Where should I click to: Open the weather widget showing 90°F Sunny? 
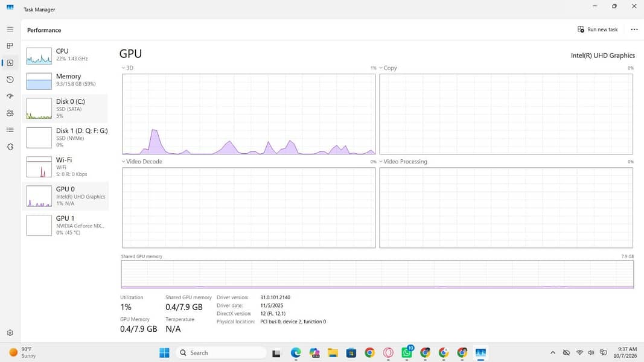23,352
